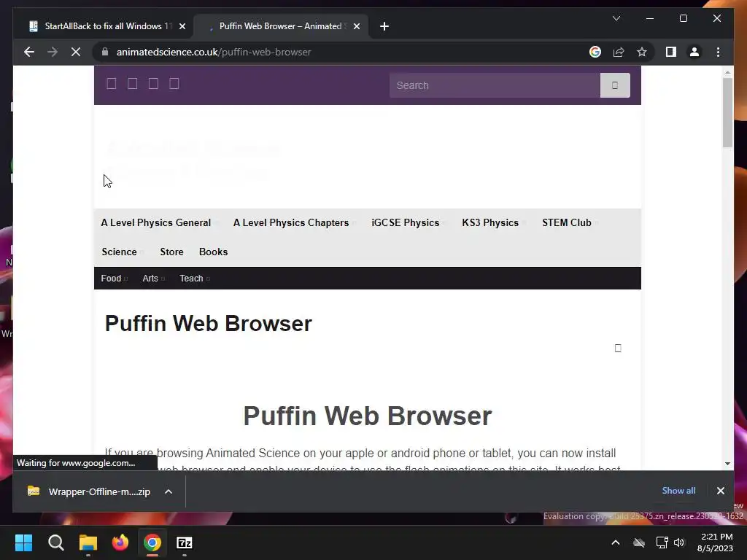Open the Windows Start menu

coord(23,542)
